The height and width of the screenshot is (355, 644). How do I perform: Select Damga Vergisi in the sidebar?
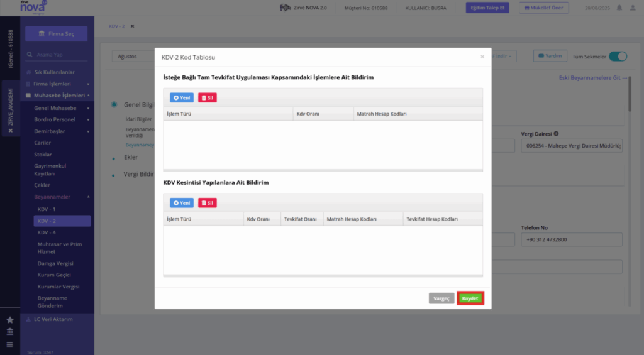coord(55,263)
